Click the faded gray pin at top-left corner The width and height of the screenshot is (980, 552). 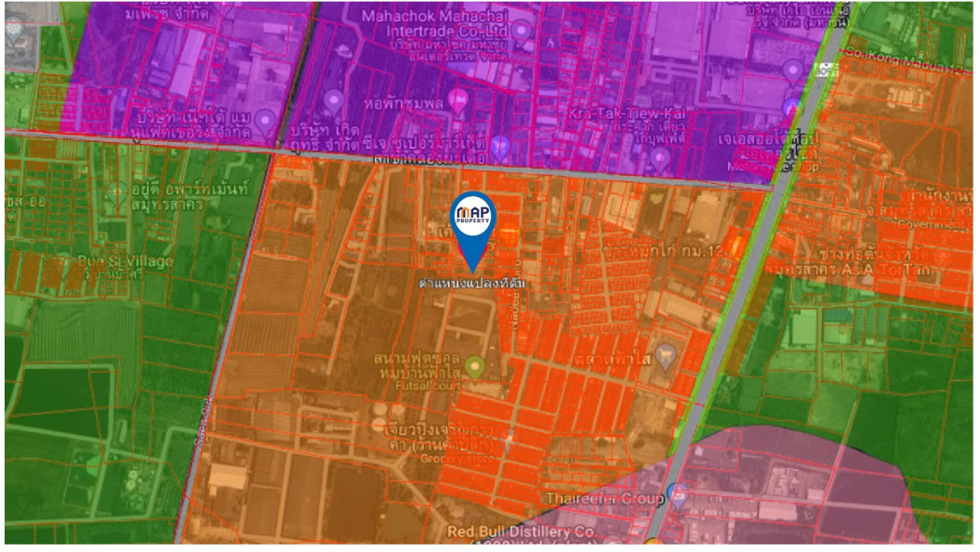(14, 29)
